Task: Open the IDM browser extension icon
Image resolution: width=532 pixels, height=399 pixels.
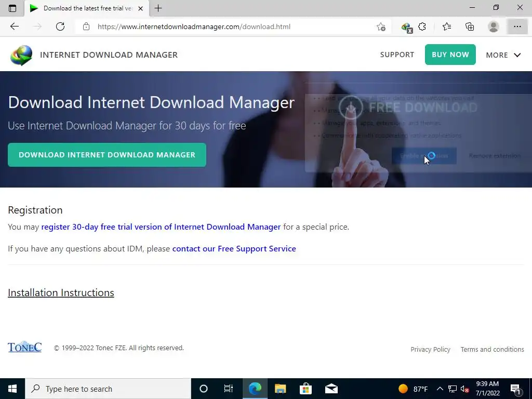Action: (406, 27)
